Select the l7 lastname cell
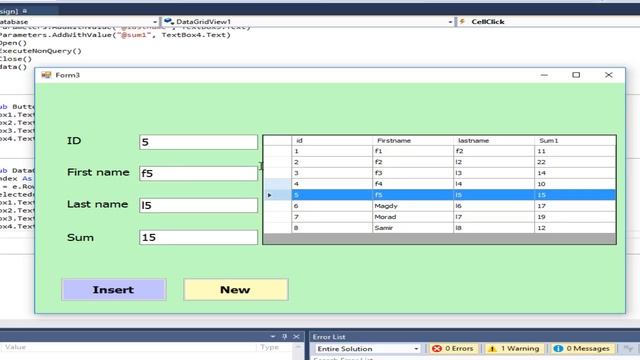Viewport: 640px width, 360px height. [x=493, y=217]
